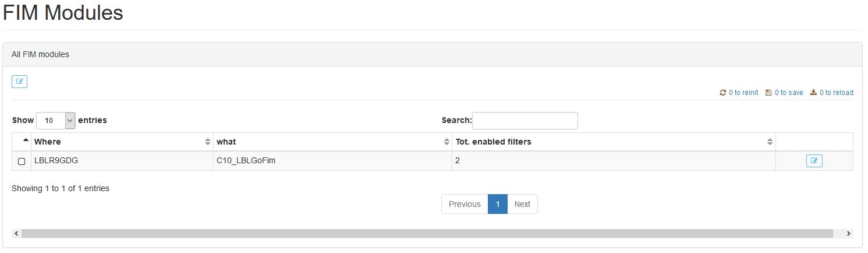Click the first column sort arrow
Image resolution: width=868 pixels, height=253 pixels.
[26, 140]
